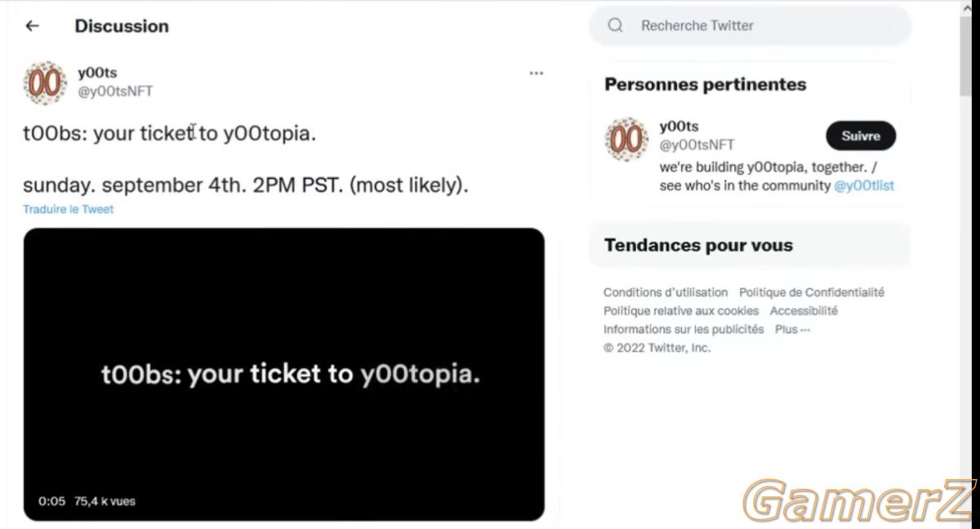Open y00ts avatar on the tweet
The width and height of the screenshot is (980, 529).
click(45, 82)
